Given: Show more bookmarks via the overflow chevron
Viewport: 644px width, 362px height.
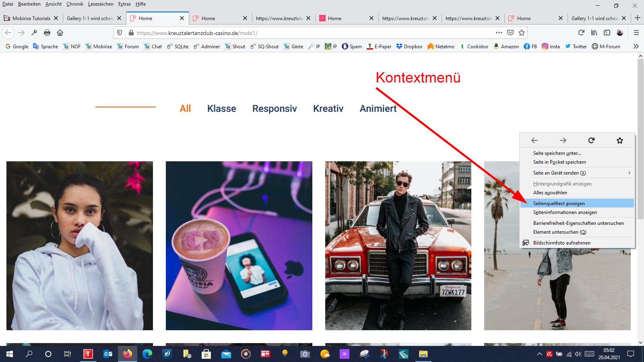Looking at the screenshot, I should (x=636, y=46).
